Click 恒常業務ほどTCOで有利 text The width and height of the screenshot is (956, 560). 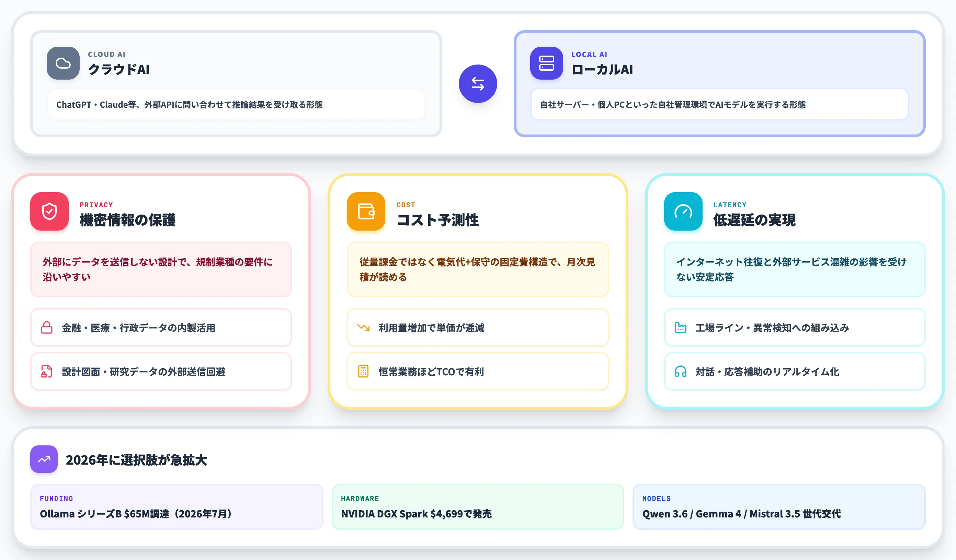(x=431, y=372)
